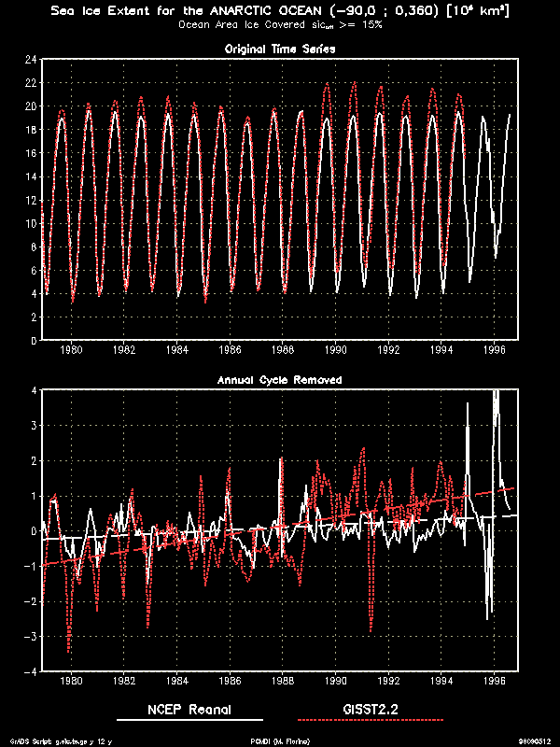
Task: Click the main Sea Ice Extent title
Action: pos(280,11)
